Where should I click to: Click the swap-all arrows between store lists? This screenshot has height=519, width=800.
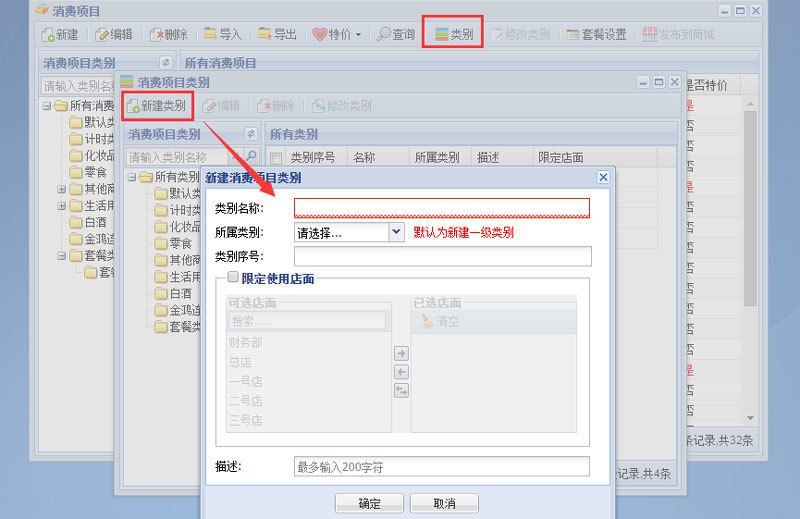point(402,391)
